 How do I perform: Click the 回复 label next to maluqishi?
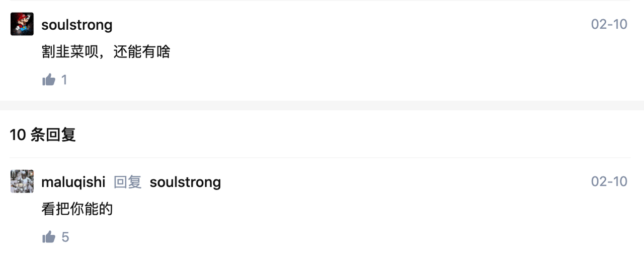click(x=128, y=182)
